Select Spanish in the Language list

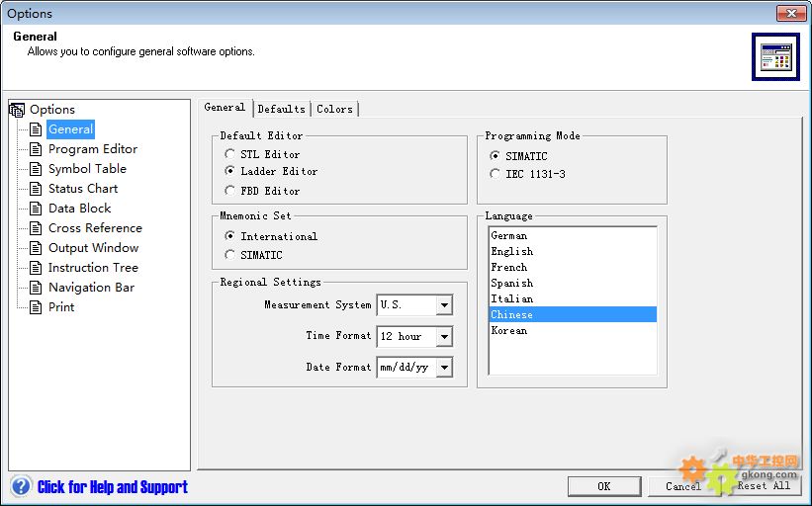573,283
